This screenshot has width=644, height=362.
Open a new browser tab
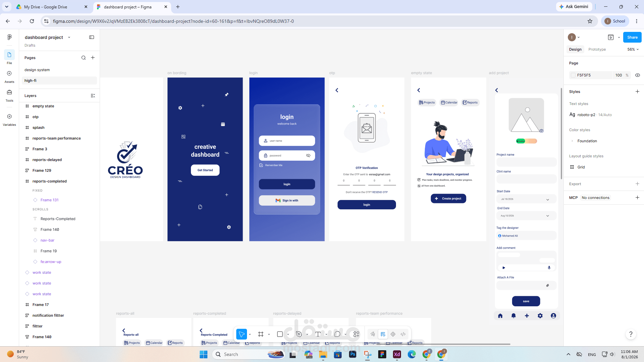[x=178, y=7]
